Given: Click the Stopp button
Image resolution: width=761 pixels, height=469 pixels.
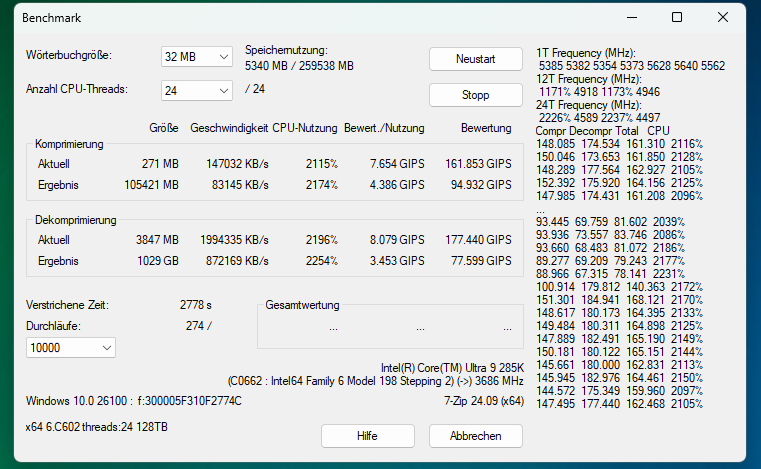Looking at the screenshot, I should pyautogui.click(x=476, y=95).
